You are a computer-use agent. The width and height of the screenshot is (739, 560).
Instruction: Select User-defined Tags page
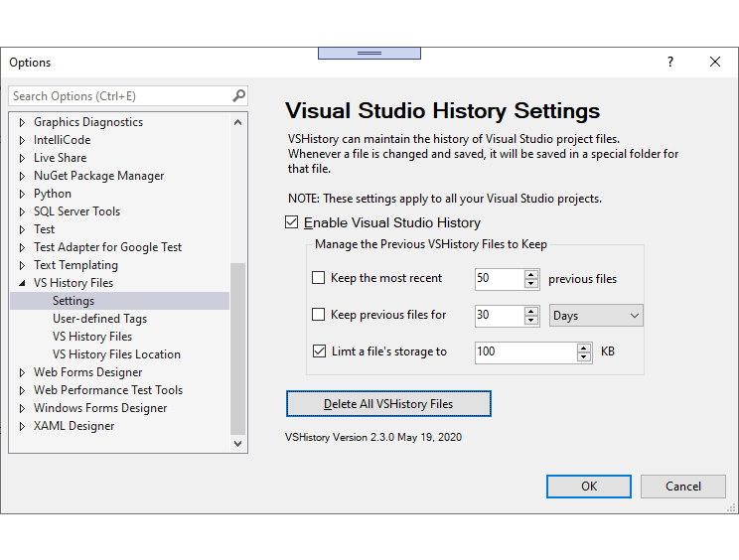pyautogui.click(x=99, y=319)
